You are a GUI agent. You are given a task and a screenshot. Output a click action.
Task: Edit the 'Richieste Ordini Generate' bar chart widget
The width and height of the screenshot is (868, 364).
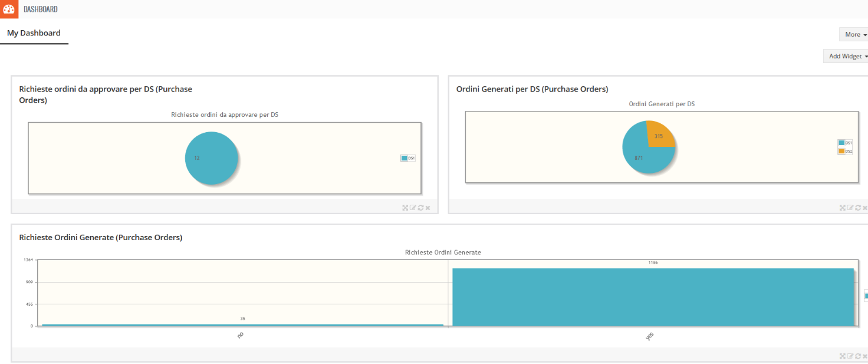[850, 356]
